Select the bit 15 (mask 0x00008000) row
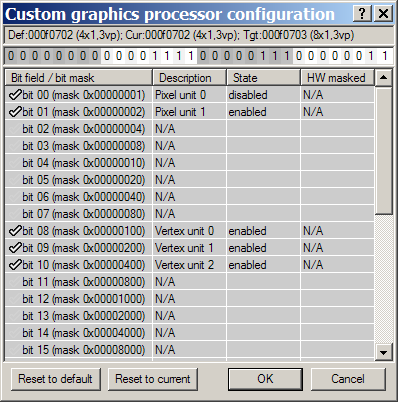Image resolution: width=398 pixels, height=402 pixels. (x=189, y=350)
